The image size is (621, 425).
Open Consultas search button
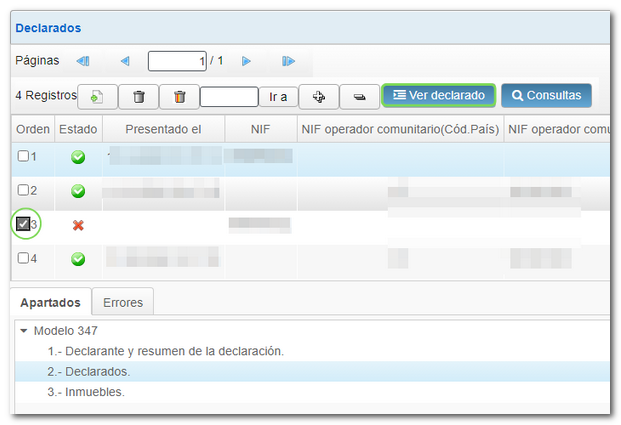pos(546,95)
